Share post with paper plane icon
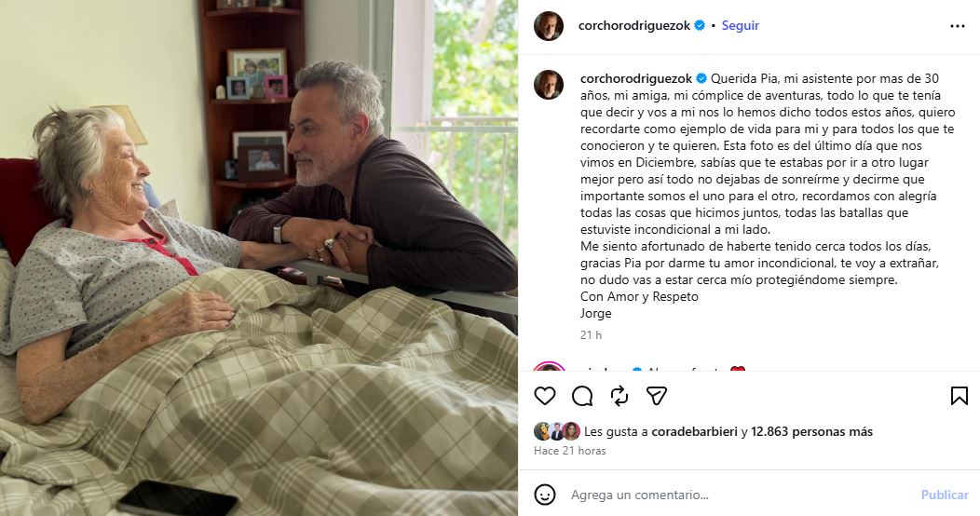Screen dimensions: 980x516 (x=656, y=396)
